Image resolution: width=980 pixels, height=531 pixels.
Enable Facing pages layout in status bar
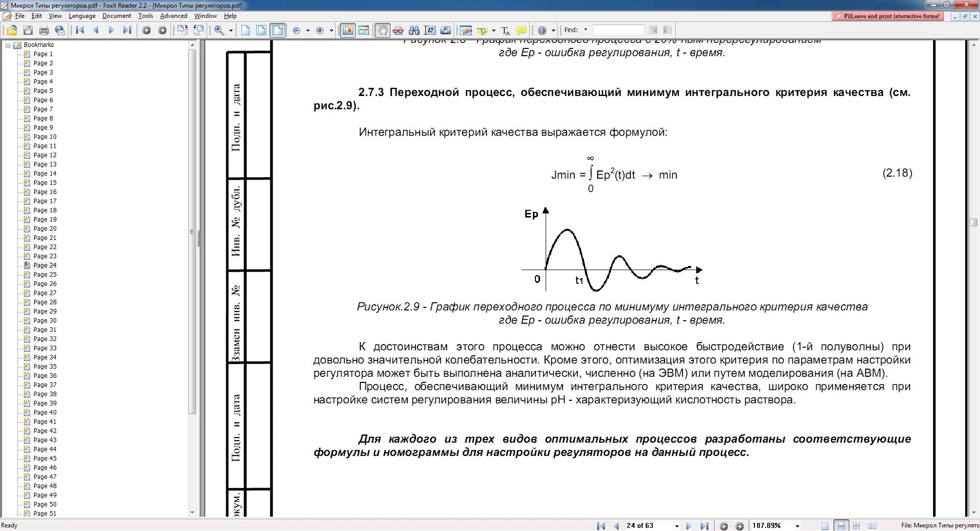pos(872,526)
